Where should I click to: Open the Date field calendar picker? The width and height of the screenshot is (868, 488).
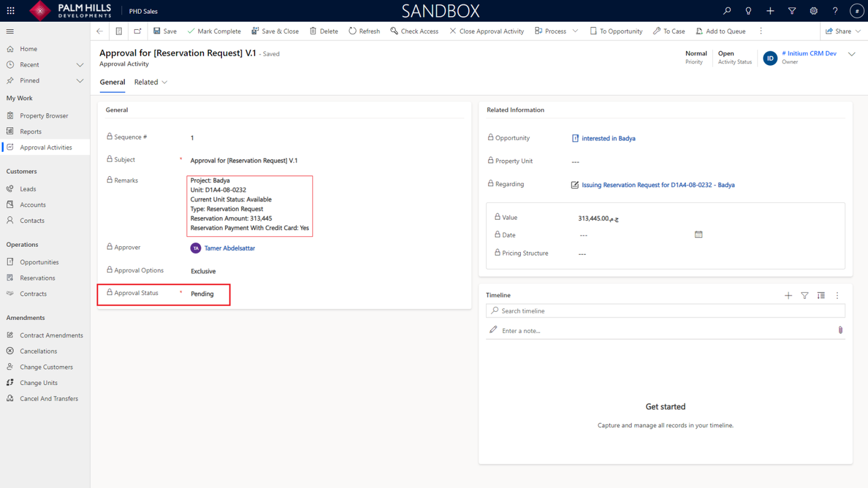699,235
